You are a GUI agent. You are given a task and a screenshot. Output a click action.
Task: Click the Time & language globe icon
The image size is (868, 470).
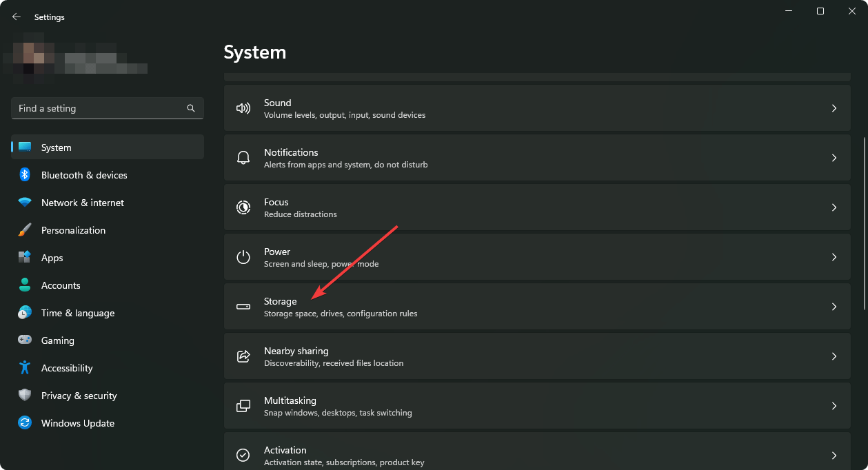coord(25,313)
